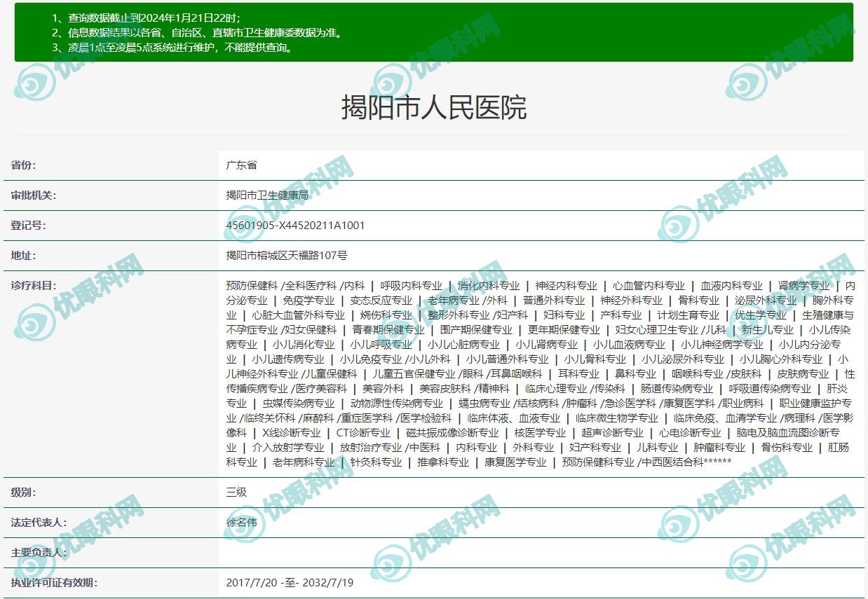Click the 揭阳市人民医院 hospital title heading
This screenshot has height=599, width=868.
pyautogui.click(x=433, y=108)
